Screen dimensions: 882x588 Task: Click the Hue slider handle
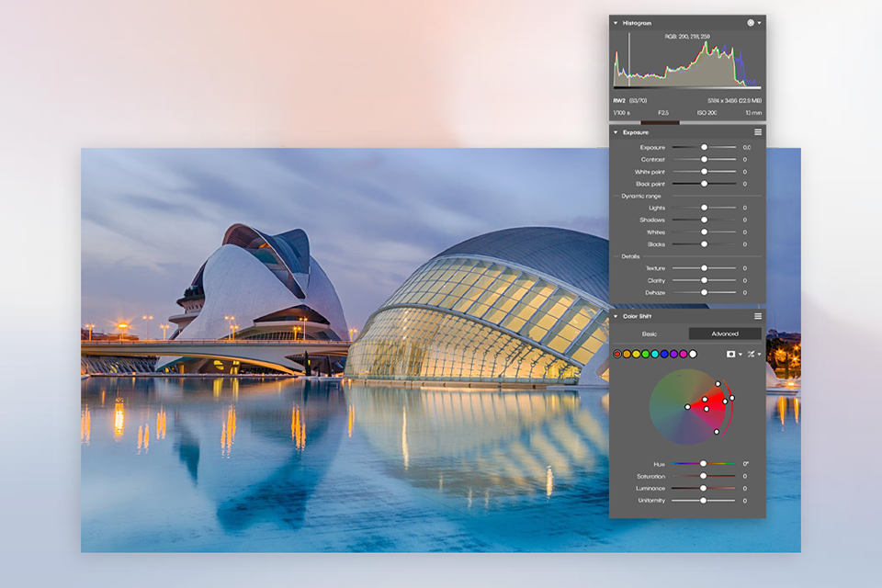click(x=703, y=464)
